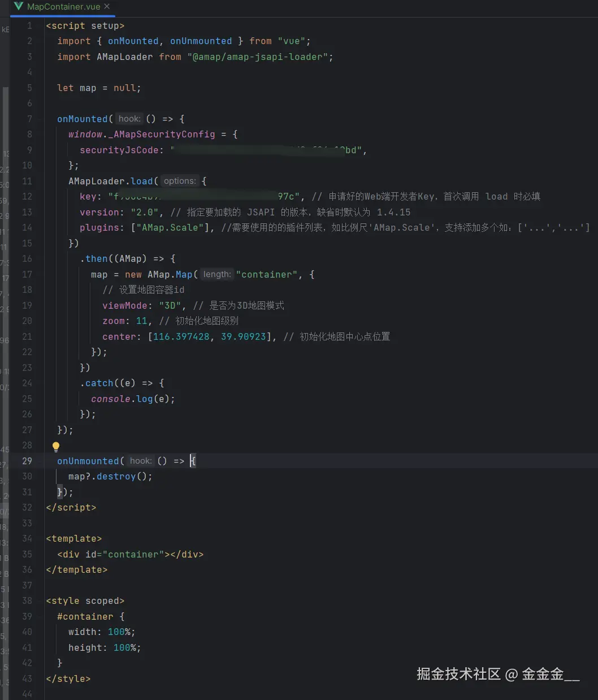This screenshot has width=598, height=700.
Task: Click the .catch call on line 24
Action: (x=97, y=383)
